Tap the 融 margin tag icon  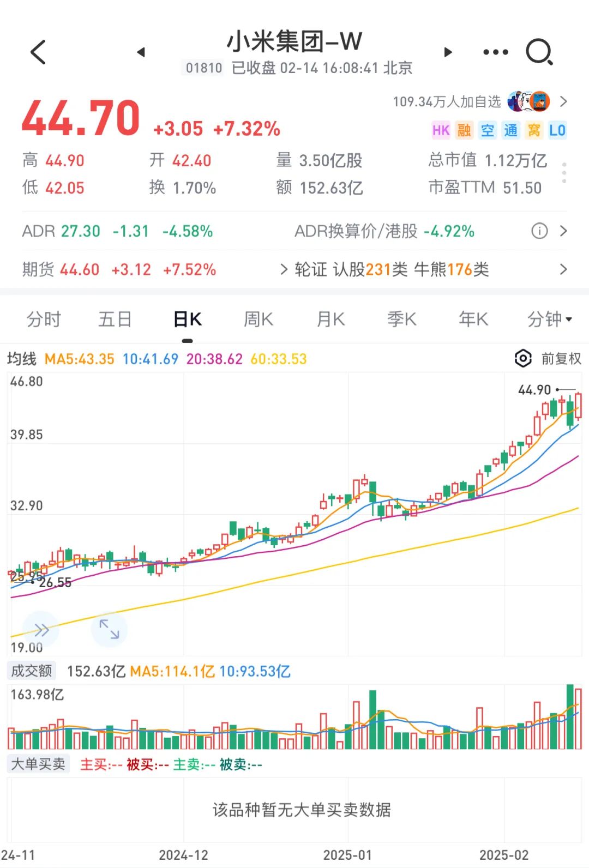(x=464, y=130)
